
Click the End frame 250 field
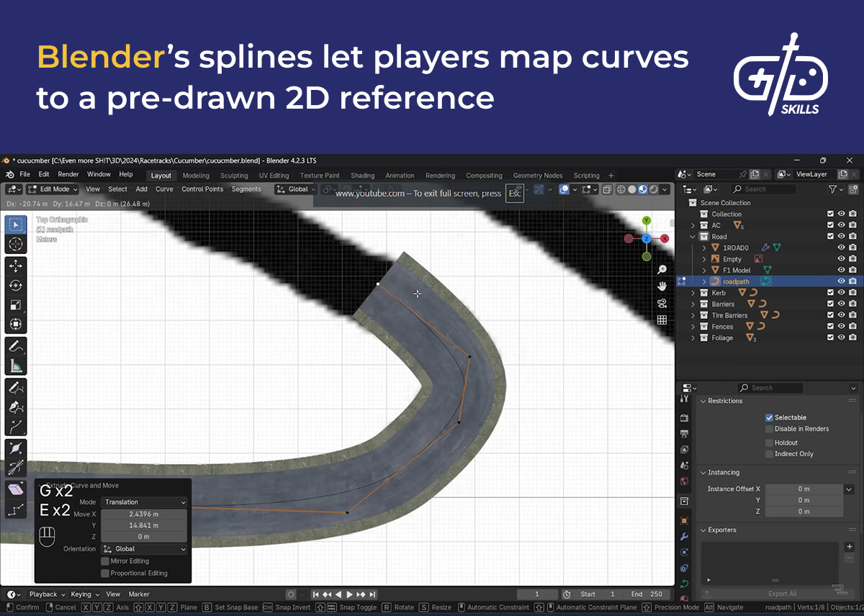pyautogui.click(x=647, y=594)
